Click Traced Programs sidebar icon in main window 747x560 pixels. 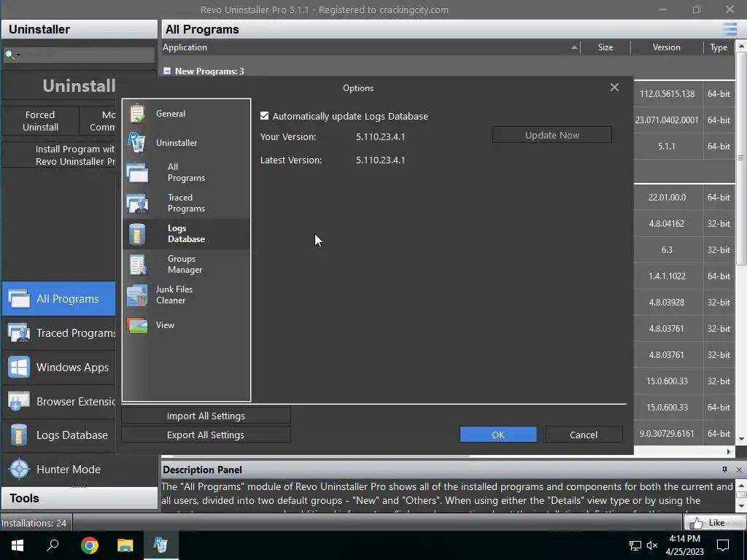coord(19,332)
